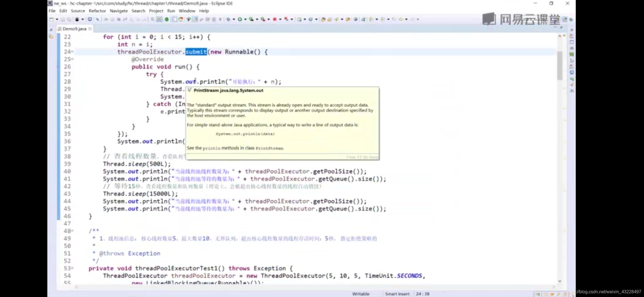Click the selected word submit on line 24
The width and height of the screenshot is (644, 297).
pos(196,52)
